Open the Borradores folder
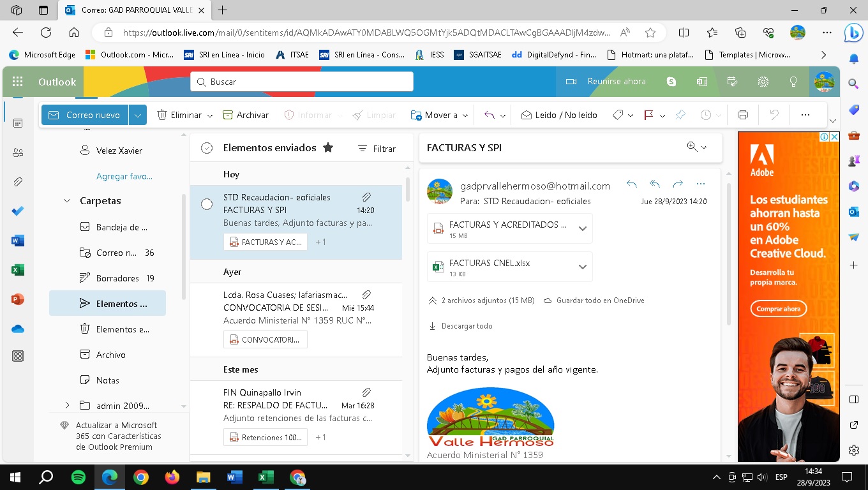The image size is (868, 490). [x=117, y=278]
